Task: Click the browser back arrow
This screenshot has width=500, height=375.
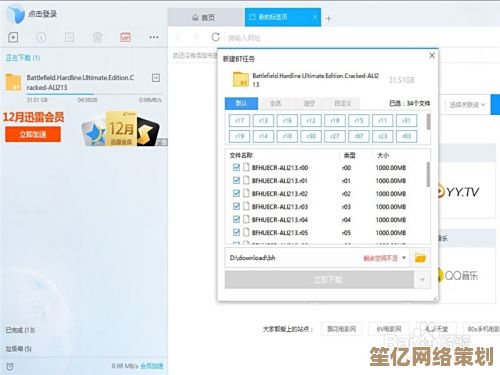Action: (x=178, y=37)
